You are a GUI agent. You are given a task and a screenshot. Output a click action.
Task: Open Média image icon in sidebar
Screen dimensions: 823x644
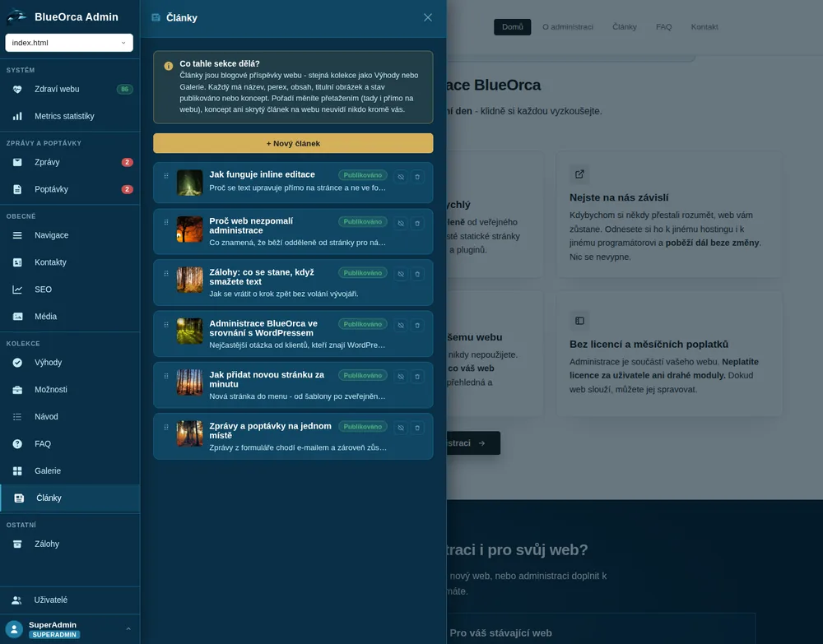[x=17, y=316]
